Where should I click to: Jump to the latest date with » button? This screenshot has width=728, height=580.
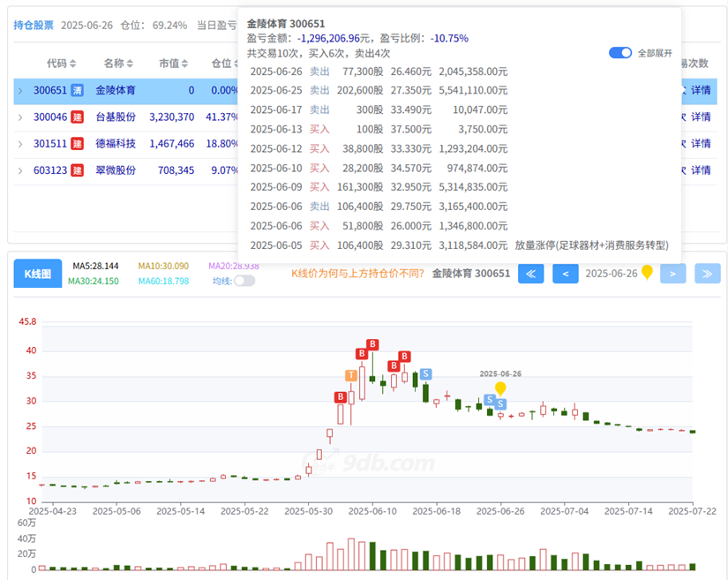coord(708,274)
